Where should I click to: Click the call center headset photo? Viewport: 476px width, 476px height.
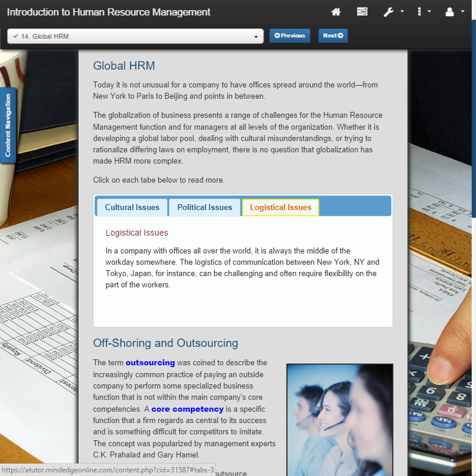click(x=339, y=419)
